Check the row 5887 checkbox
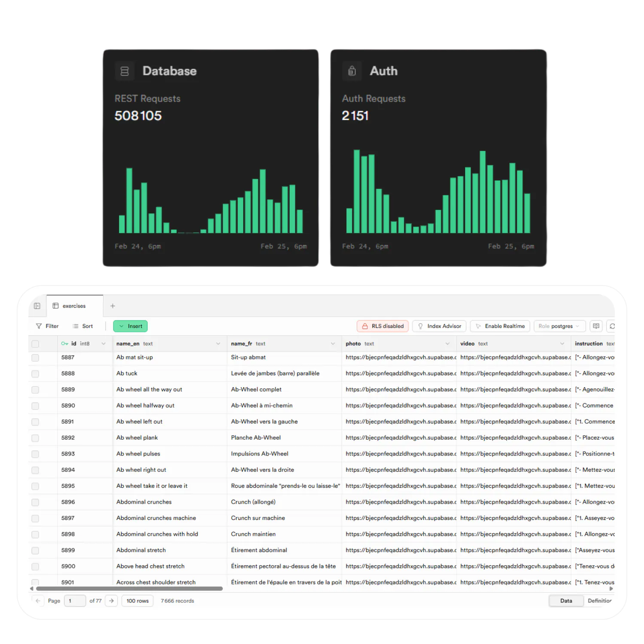Screen dimensions: 644x644 click(35, 357)
